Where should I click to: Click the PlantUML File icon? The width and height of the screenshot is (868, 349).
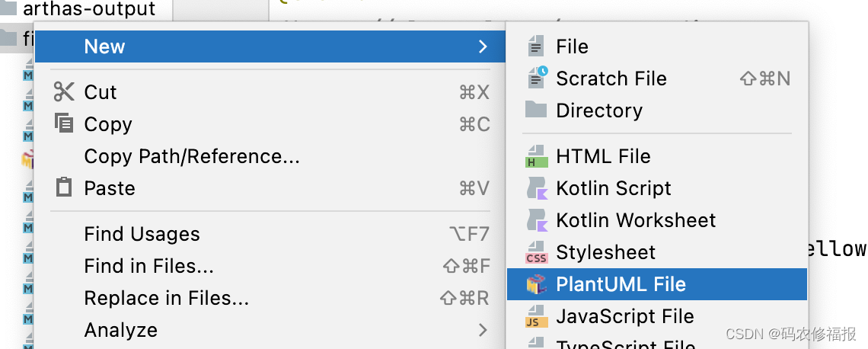[536, 284]
